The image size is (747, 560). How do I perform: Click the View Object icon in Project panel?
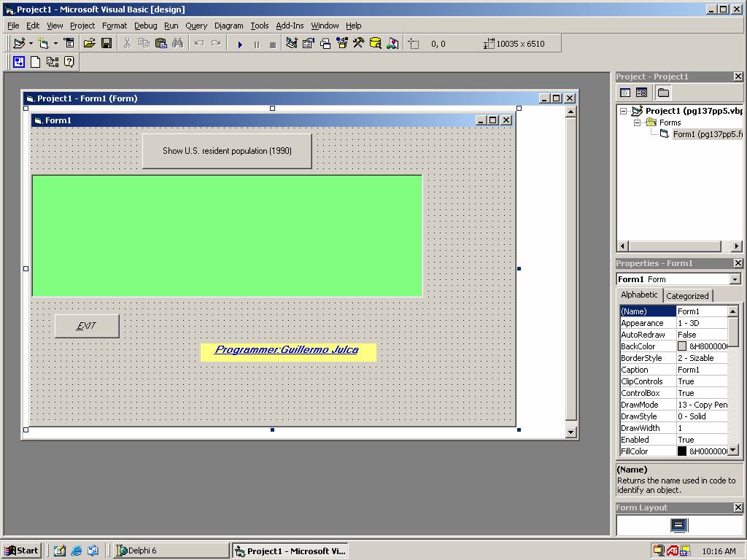(641, 93)
